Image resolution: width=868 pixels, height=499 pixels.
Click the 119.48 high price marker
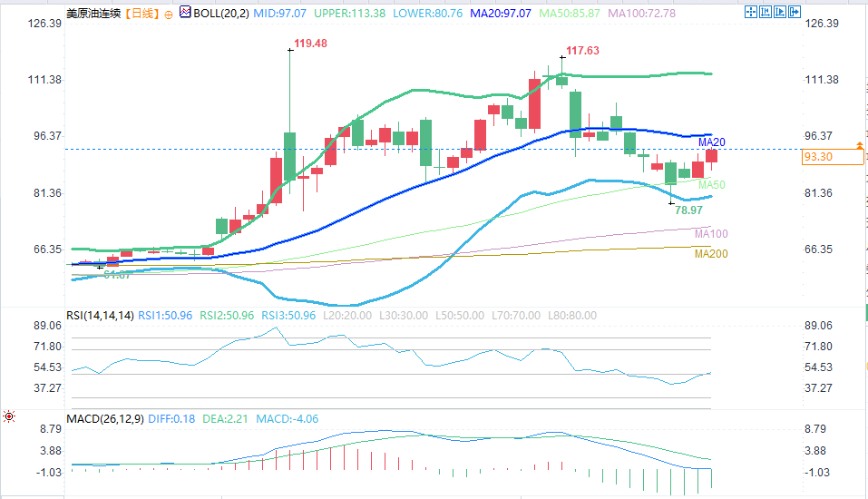(x=310, y=44)
